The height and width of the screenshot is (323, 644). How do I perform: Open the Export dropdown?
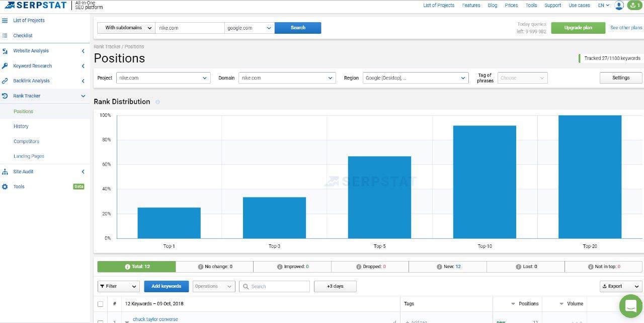620,286
